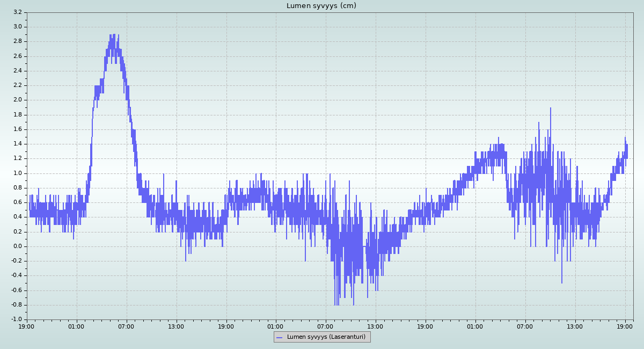Viewport: 644px width, 349px height.
Task: Select the 2.8 y-axis tick label
Action: pos(17,41)
